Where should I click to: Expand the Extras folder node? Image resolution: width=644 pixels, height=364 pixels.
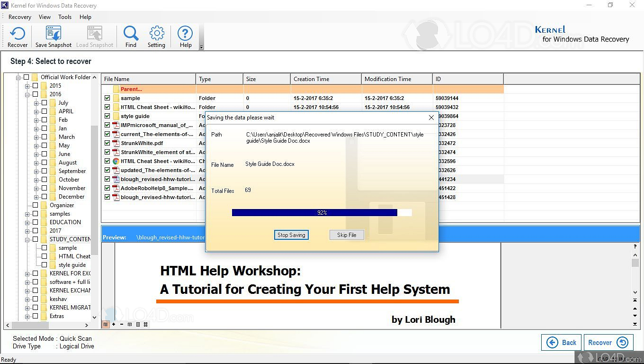point(27,316)
